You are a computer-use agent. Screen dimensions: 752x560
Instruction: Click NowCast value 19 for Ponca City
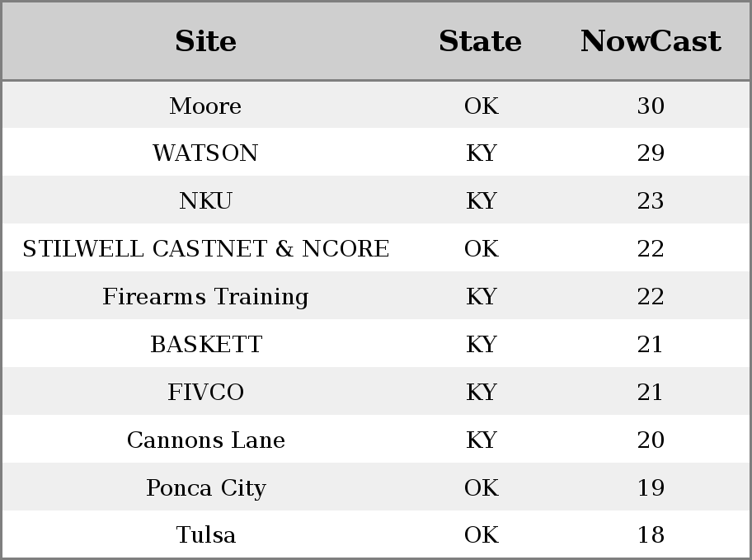coord(651,488)
